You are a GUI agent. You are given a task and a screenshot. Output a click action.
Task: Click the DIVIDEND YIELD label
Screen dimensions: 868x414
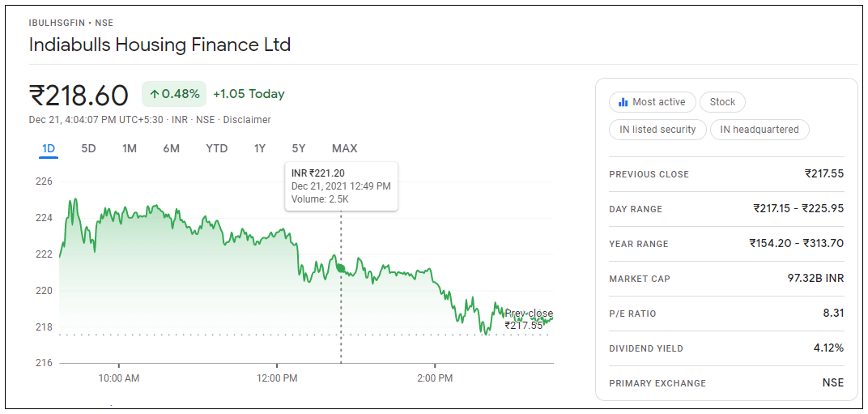pos(646,349)
